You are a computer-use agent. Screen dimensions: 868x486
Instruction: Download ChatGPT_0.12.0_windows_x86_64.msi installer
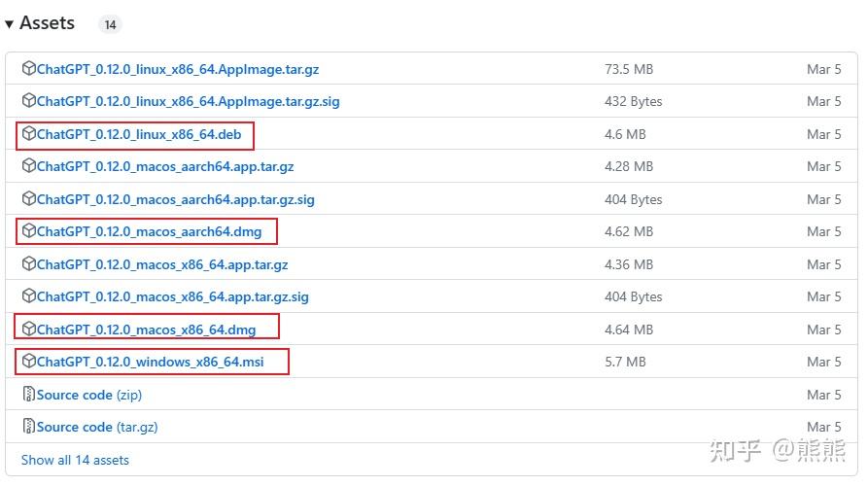[x=150, y=362]
